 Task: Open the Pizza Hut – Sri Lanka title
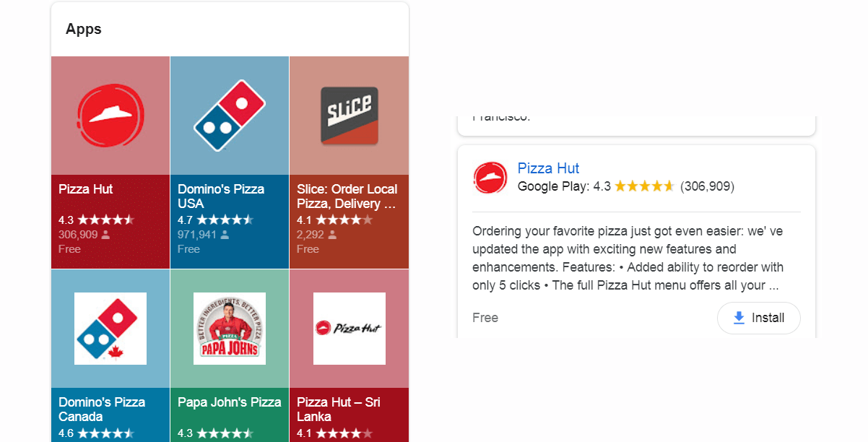[x=339, y=409]
